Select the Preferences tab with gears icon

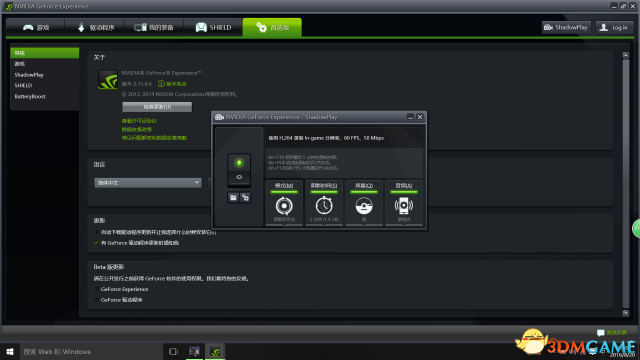pos(272,27)
